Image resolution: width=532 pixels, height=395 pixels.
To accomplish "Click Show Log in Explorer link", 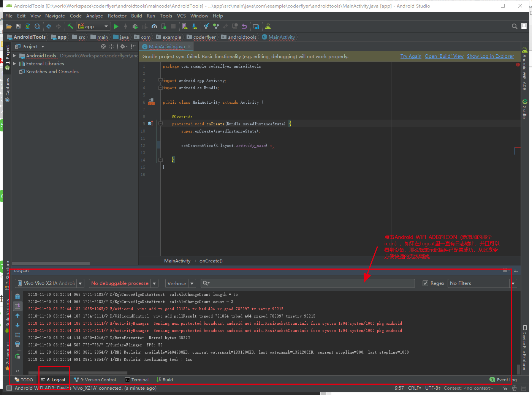I will 491,56.
